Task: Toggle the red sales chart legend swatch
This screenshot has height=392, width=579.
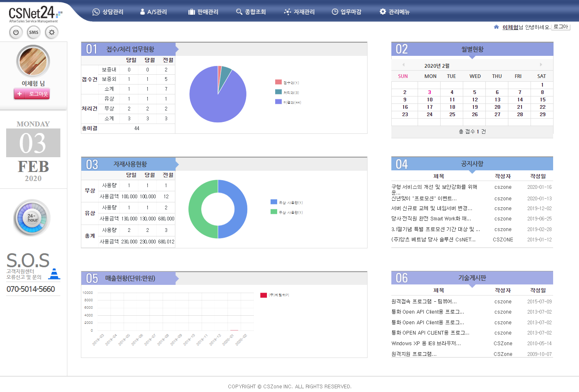Action: point(264,295)
